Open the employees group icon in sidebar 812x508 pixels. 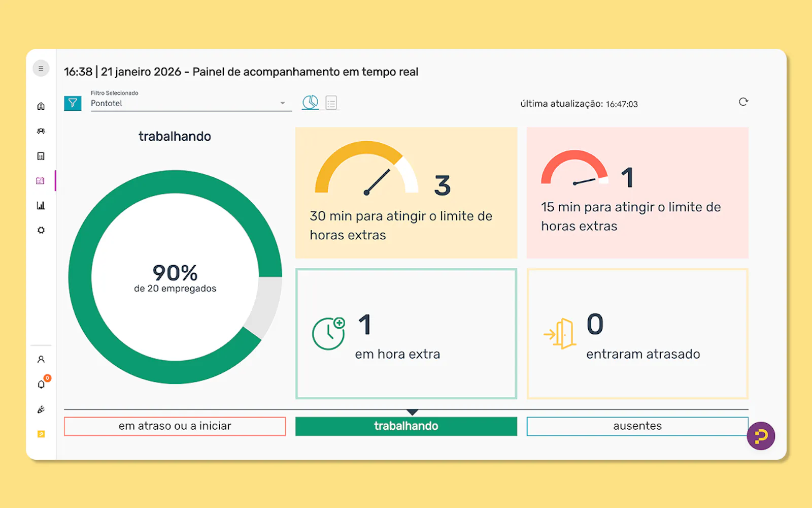coord(41,131)
